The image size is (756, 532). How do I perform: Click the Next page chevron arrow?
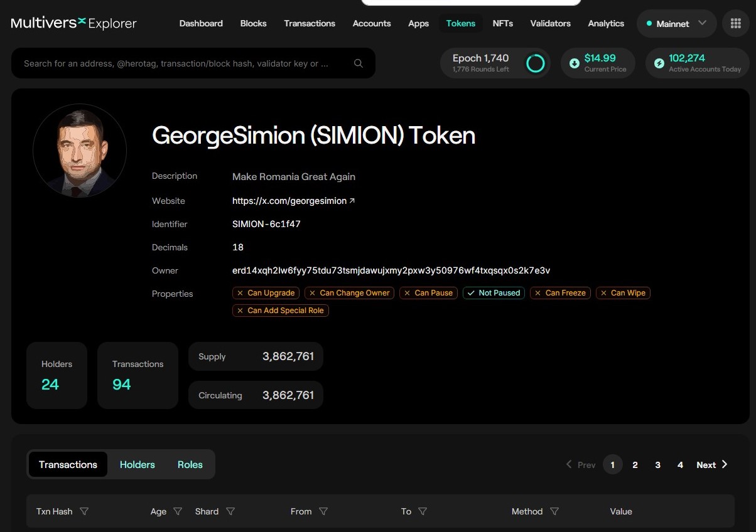click(x=725, y=464)
